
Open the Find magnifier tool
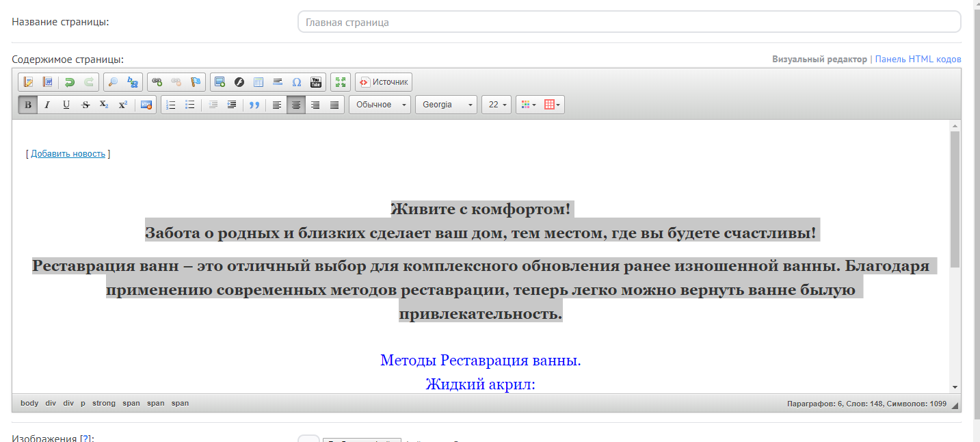[x=113, y=82]
